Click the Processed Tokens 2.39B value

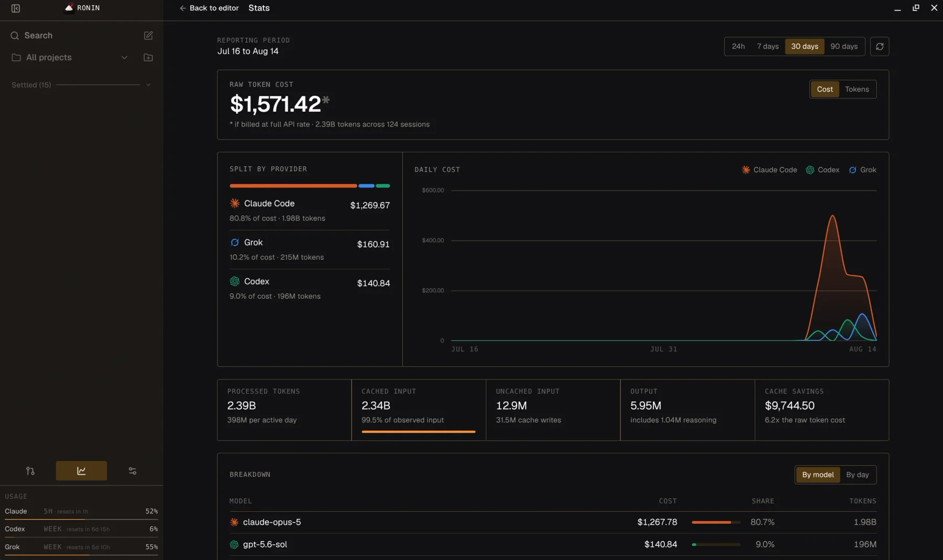point(242,406)
